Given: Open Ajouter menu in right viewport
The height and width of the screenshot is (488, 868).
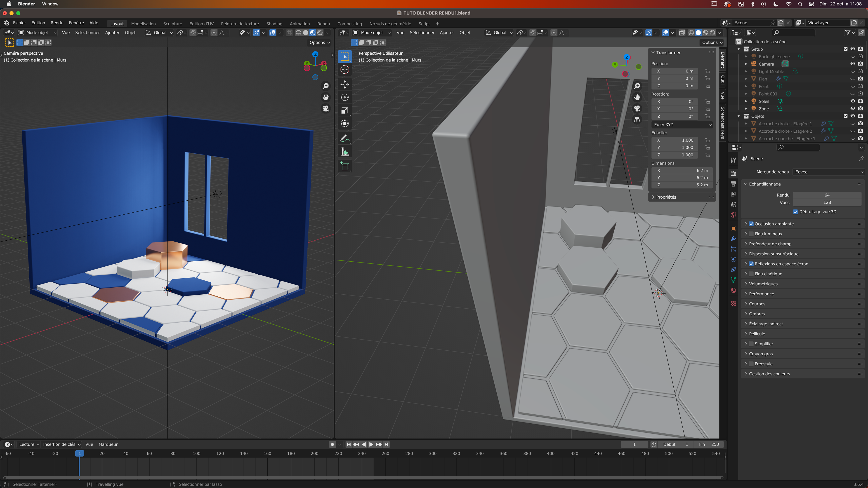Looking at the screenshot, I should click(447, 33).
